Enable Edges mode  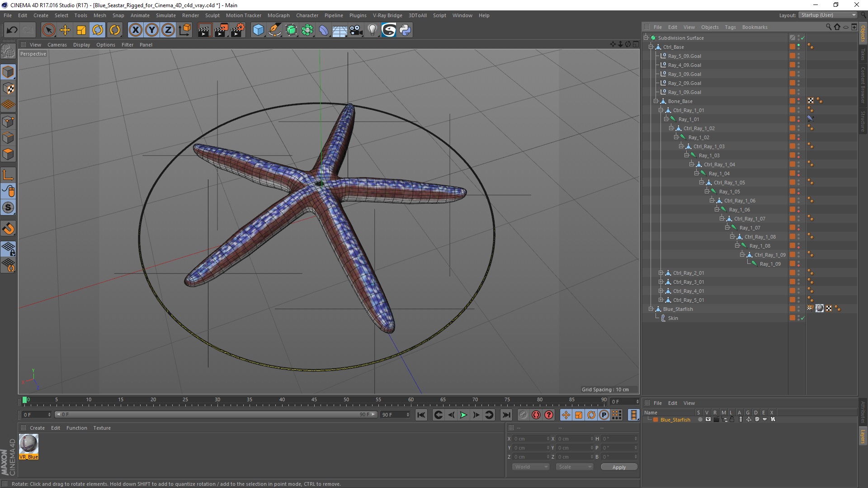point(8,138)
